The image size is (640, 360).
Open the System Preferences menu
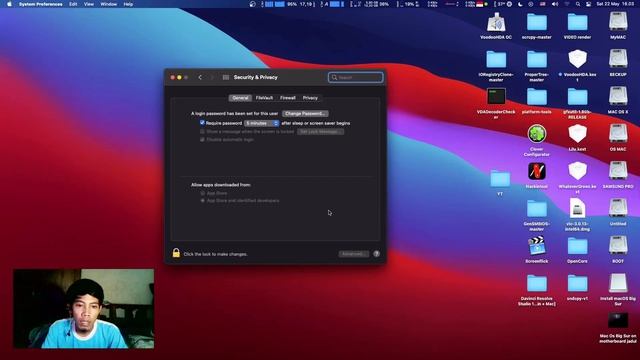(40, 4)
